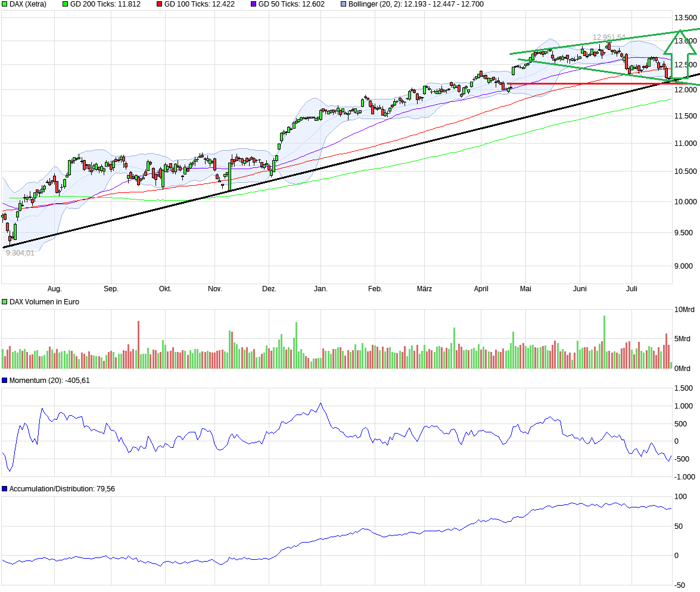This screenshot has height=592, width=700.
Task: Click the GD 200 green legend square
Action: 65,4
